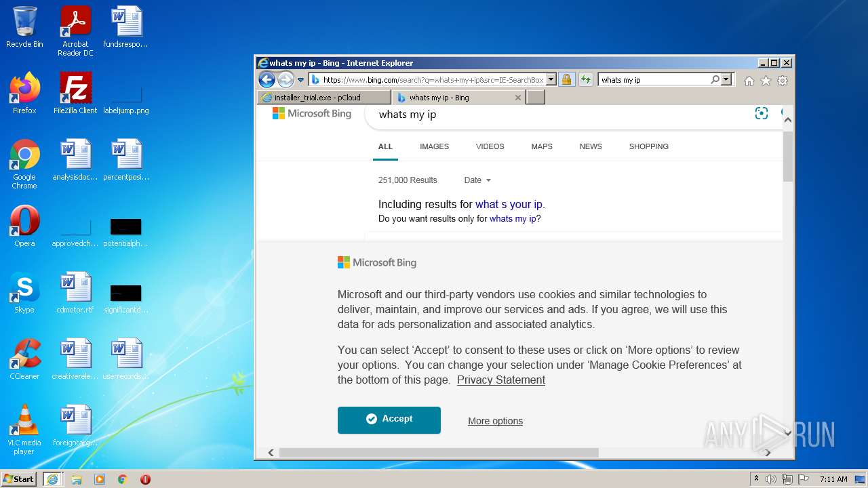Click the Home icon in IE
The width and height of the screenshot is (868, 488).
click(x=749, y=81)
